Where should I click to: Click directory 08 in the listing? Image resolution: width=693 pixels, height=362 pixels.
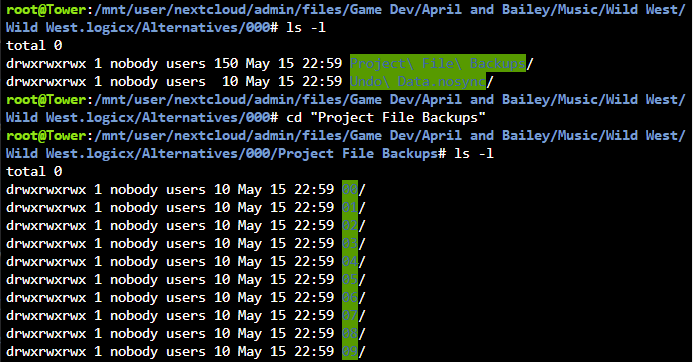[350, 333]
